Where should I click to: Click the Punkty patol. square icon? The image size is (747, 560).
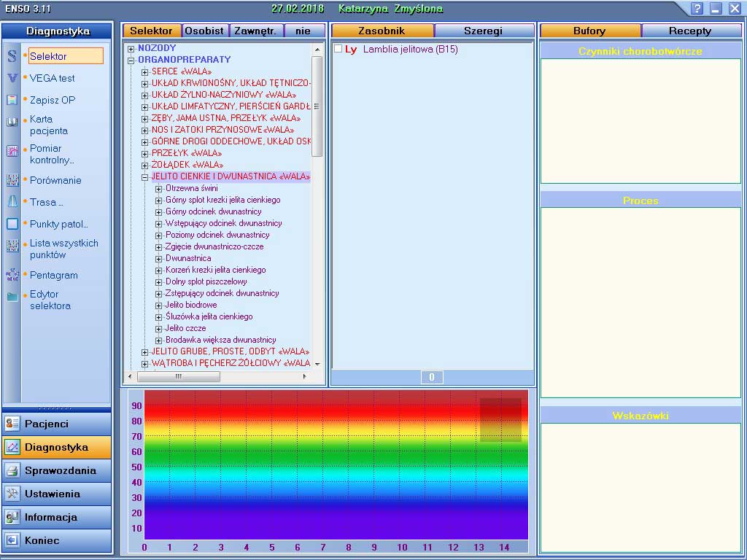pyautogui.click(x=12, y=224)
